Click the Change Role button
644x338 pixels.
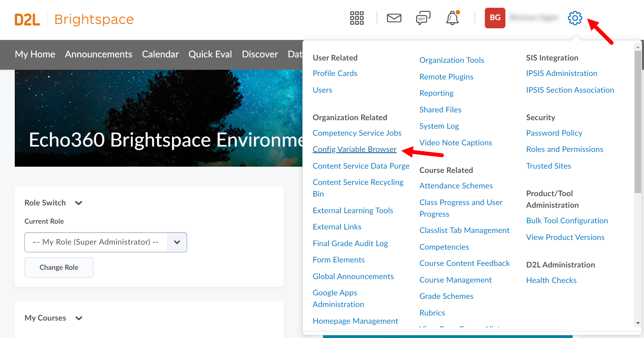click(59, 267)
